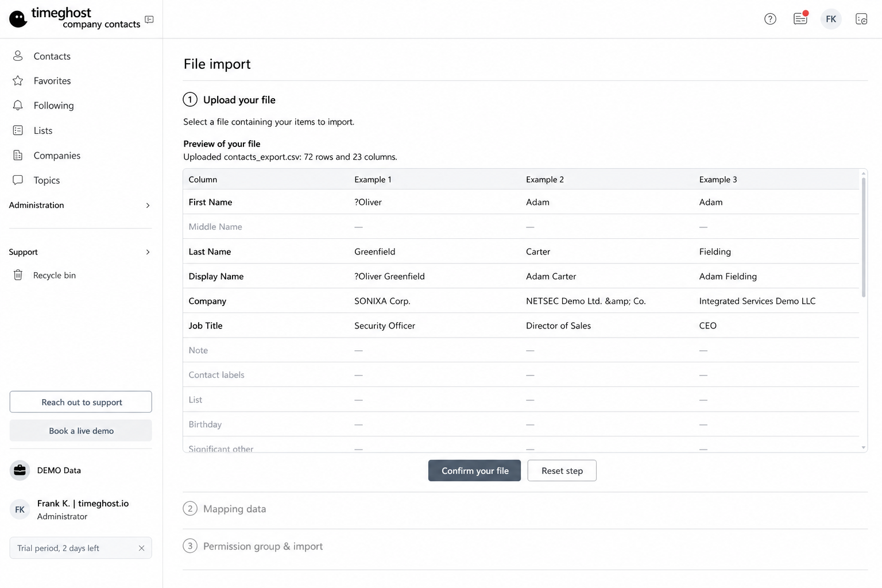Click the Following bell icon
This screenshot has width=882, height=588.
click(x=18, y=105)
